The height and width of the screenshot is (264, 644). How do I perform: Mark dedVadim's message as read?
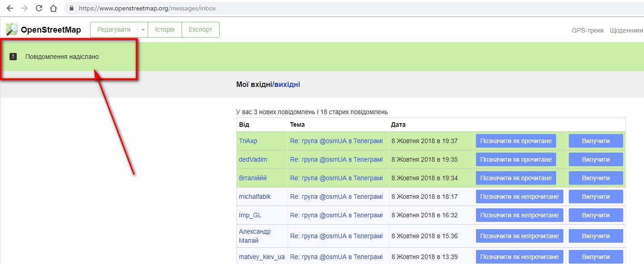(516, 159)
